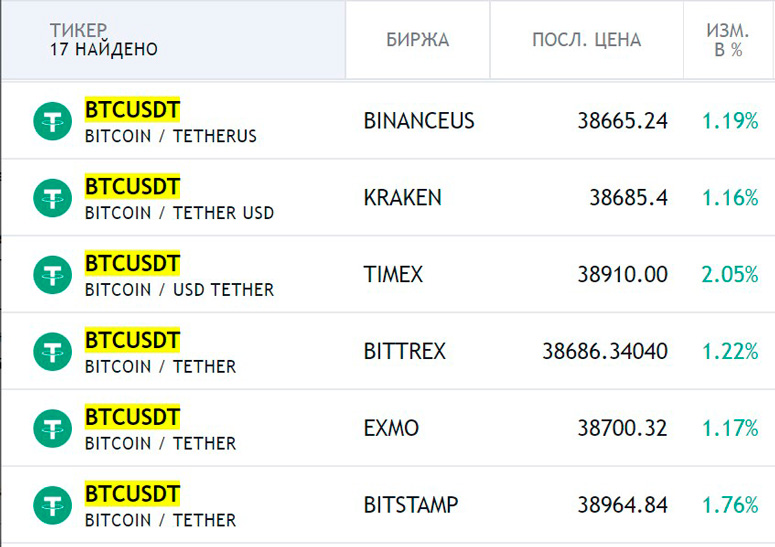This screenshot has width=775, height=547.
Task: Select the BITCOIN / TETHERUS description text
Action: (171, 136)
